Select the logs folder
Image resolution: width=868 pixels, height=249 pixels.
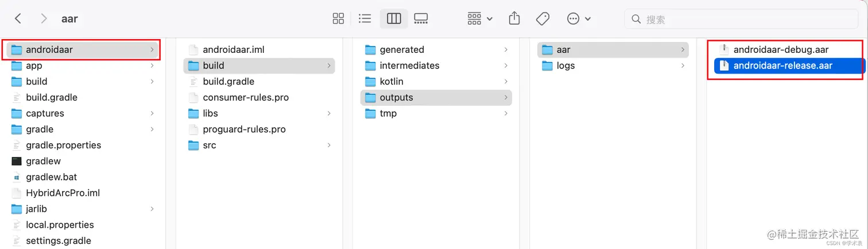(613, 66)
